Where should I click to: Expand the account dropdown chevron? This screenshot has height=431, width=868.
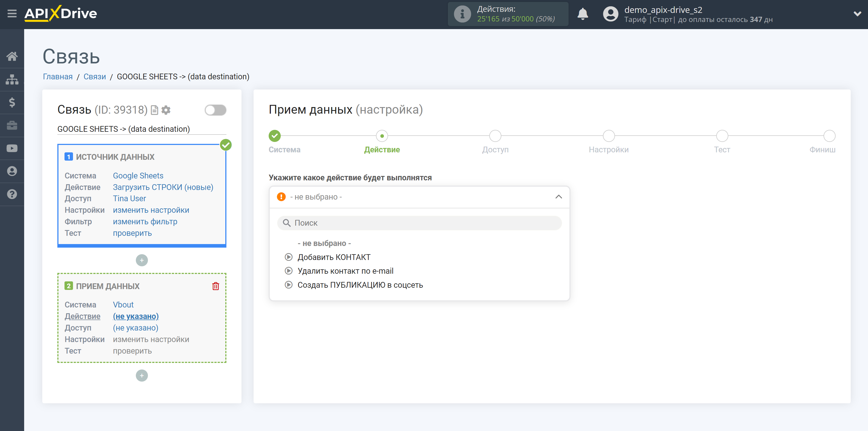[857, 14]
